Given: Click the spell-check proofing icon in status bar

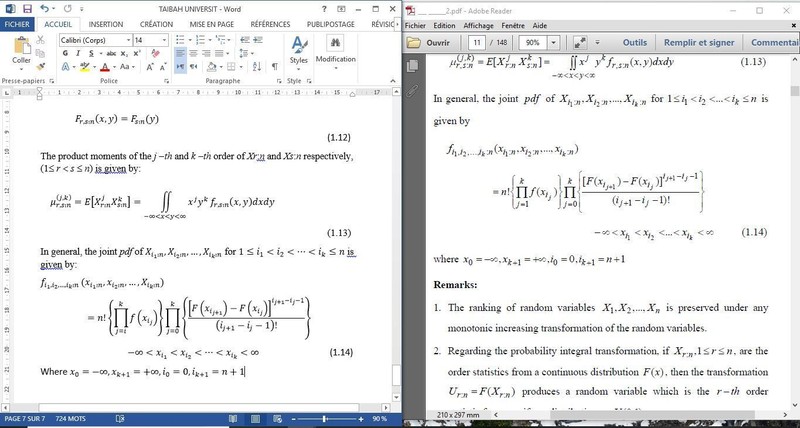Looking at the screenshot, I should [120, 419].
